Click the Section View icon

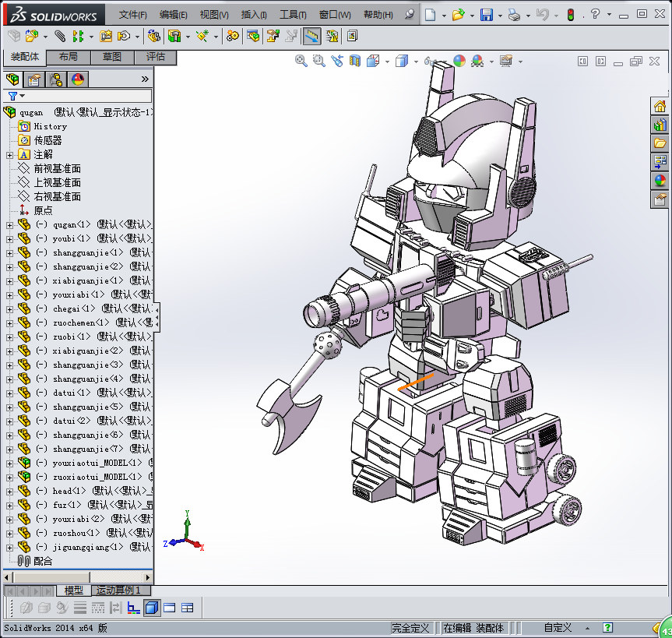point(355,61)
